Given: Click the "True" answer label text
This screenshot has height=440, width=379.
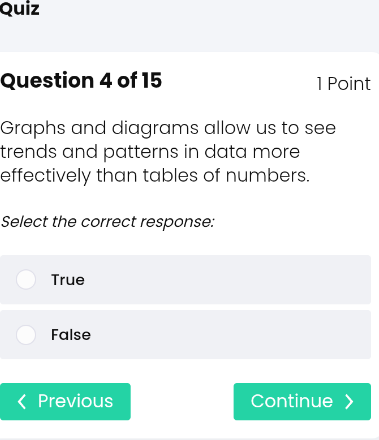Looking at the screenshot, I should pyautogui.click(x=68, y=280).
